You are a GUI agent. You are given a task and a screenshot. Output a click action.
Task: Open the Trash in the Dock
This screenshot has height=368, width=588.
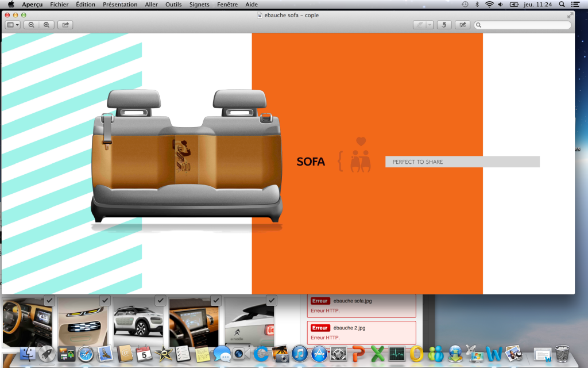click(562, 353)
